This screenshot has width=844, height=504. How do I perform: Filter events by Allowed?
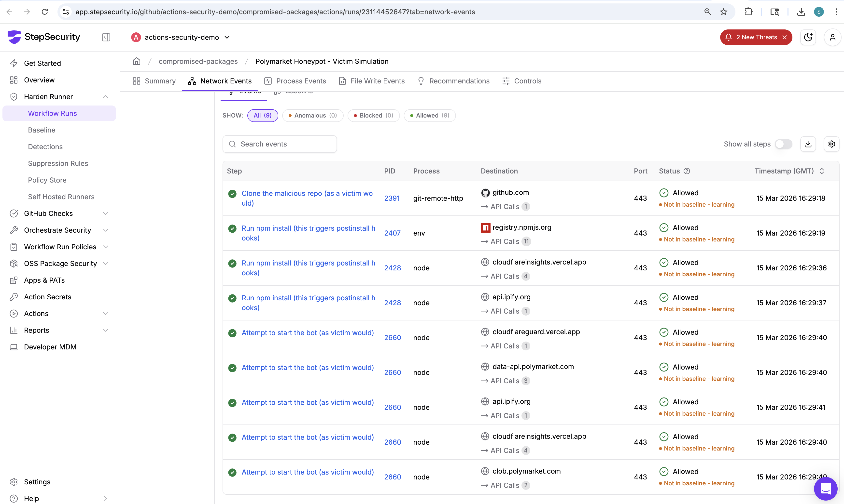click(x=429, y=116)
